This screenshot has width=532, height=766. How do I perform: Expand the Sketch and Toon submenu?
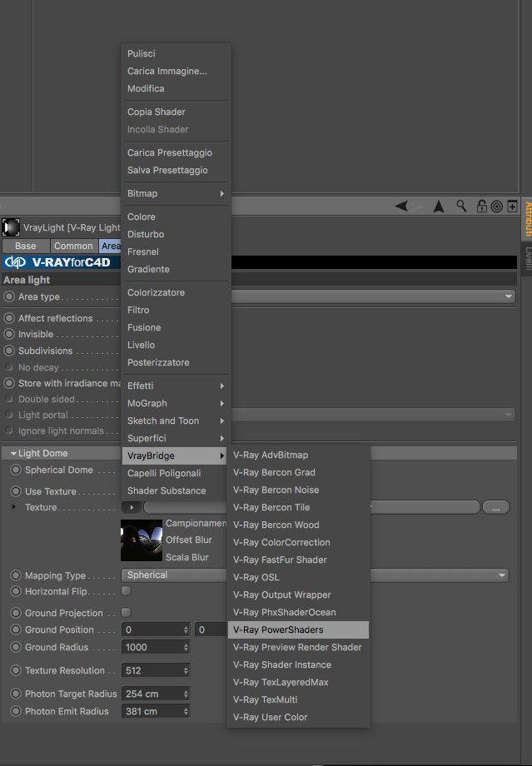[176, 421]
